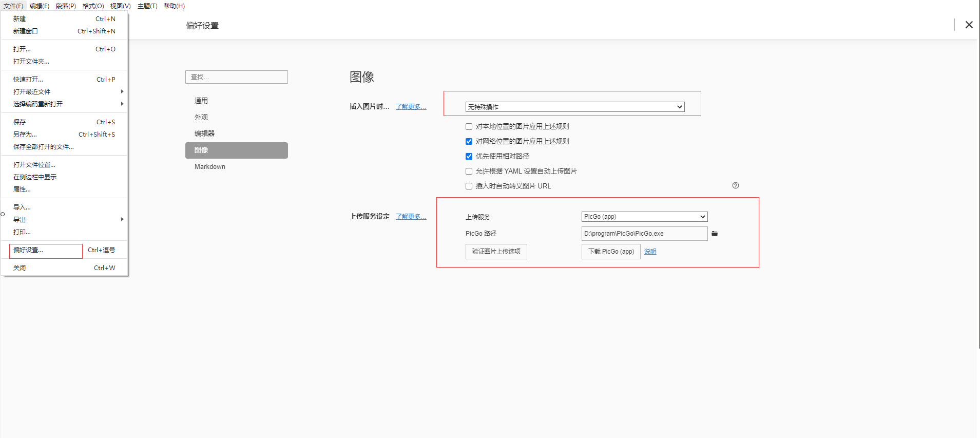
Task: Choose 快速打开... menu entry
Action: [65, 79]
